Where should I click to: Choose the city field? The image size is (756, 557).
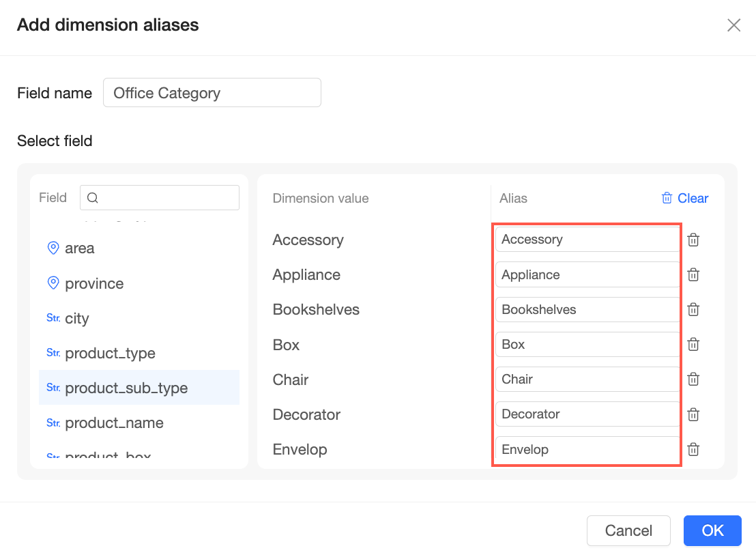pos(77,319)
